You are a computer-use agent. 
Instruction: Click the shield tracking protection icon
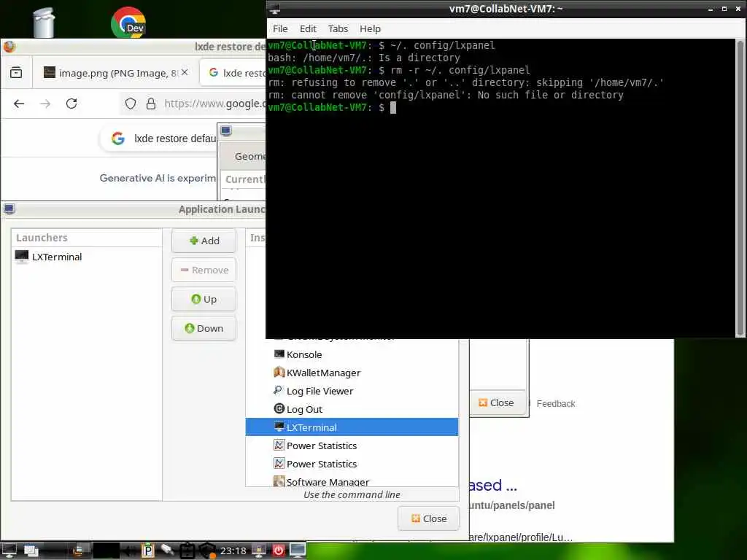coord(131,104)
